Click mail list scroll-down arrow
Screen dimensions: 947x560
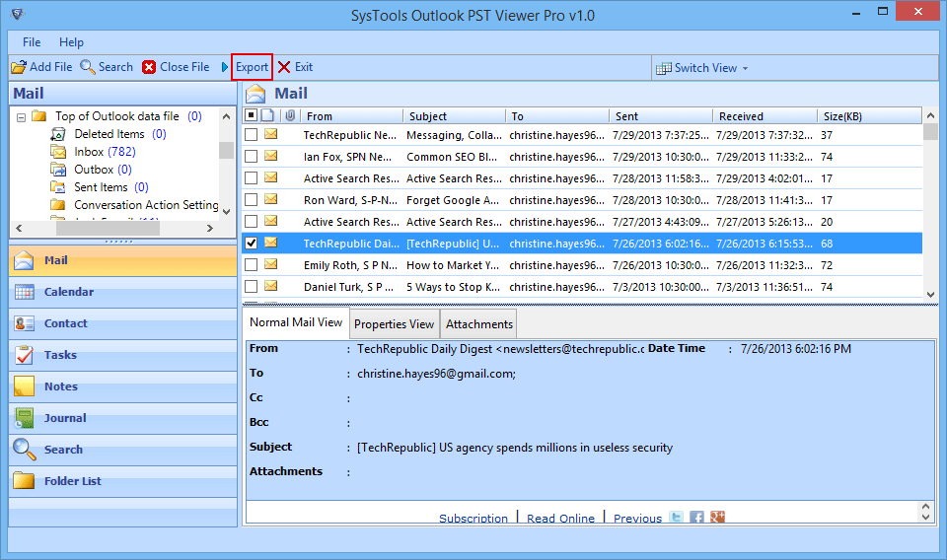click(930, 295)
